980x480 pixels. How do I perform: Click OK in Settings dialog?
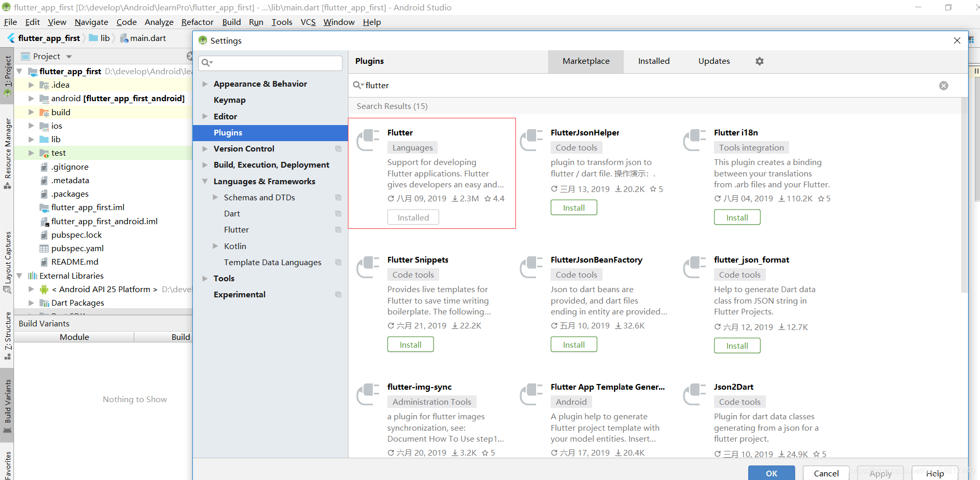coord(772,473)
